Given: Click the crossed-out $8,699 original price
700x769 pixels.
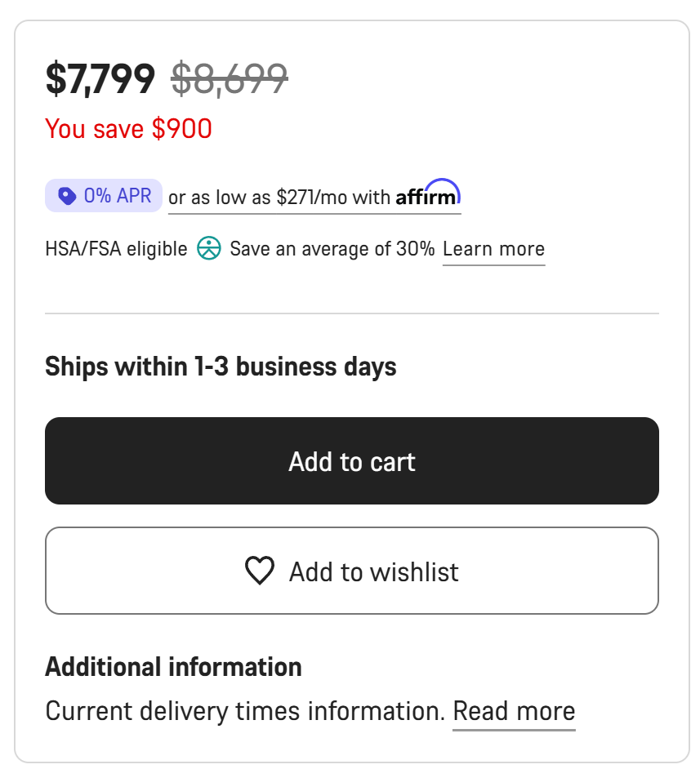Looking at the screenshot, I should point(229,78).
